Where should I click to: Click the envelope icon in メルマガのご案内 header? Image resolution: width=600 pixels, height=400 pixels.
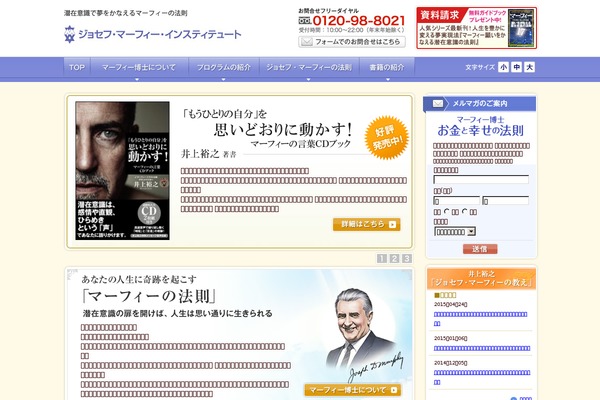click(438, 104)
